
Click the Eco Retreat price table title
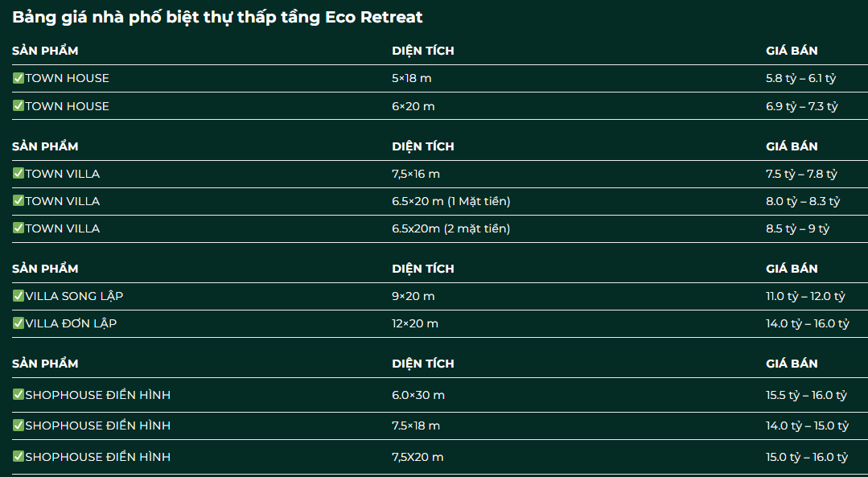click(217, 17)
